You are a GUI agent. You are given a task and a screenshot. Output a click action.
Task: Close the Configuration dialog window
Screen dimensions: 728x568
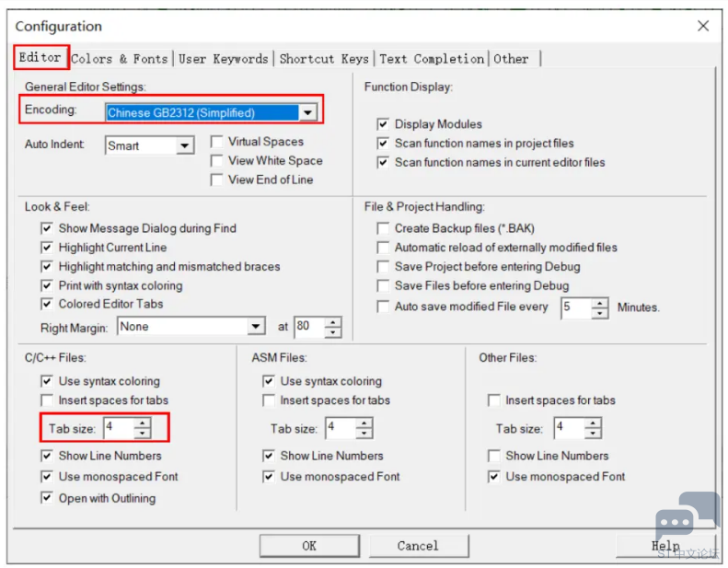(703, 26)
